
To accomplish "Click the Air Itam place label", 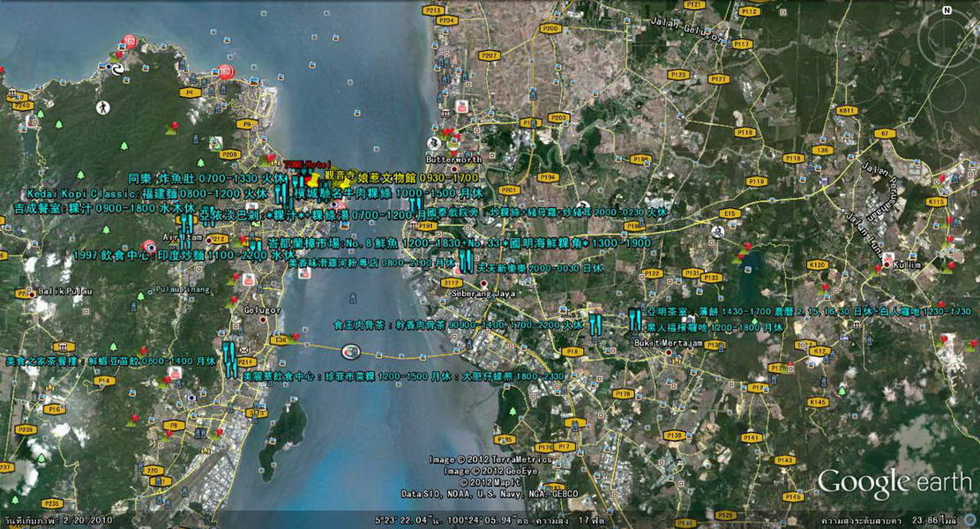I will tap(183, 237).
